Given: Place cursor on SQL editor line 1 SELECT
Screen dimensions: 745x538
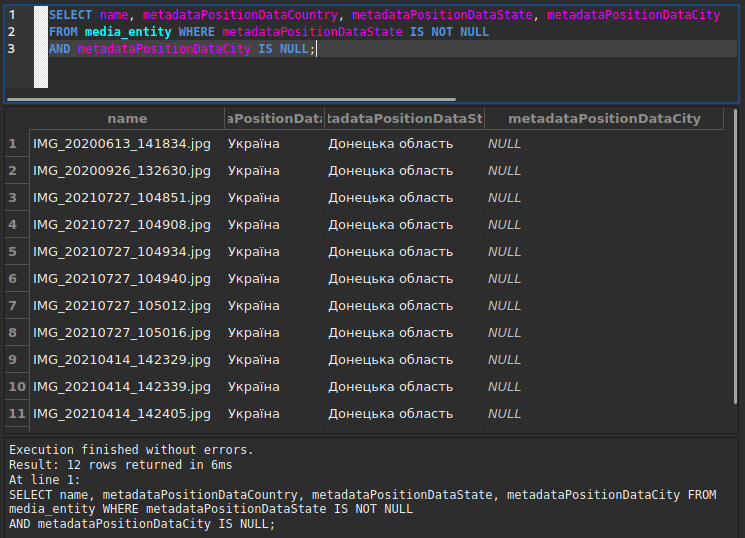Looking at the screenshot, I should pyautogui.click(x=70, y=15).
